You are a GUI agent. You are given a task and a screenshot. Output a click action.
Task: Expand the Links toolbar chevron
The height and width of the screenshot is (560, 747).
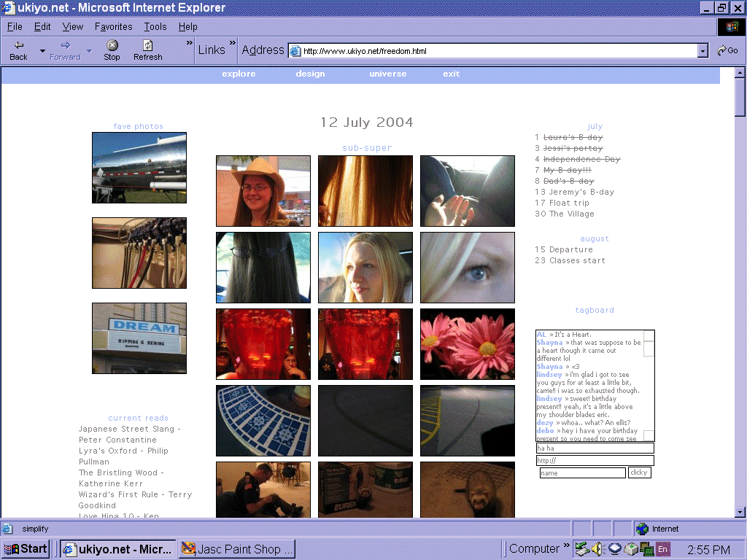233,43
